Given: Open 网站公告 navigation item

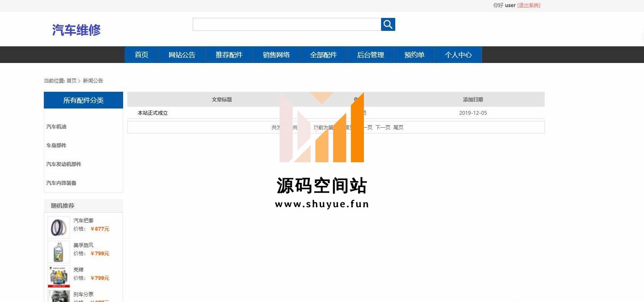Looking at the screenshot, I should [182, 55].
